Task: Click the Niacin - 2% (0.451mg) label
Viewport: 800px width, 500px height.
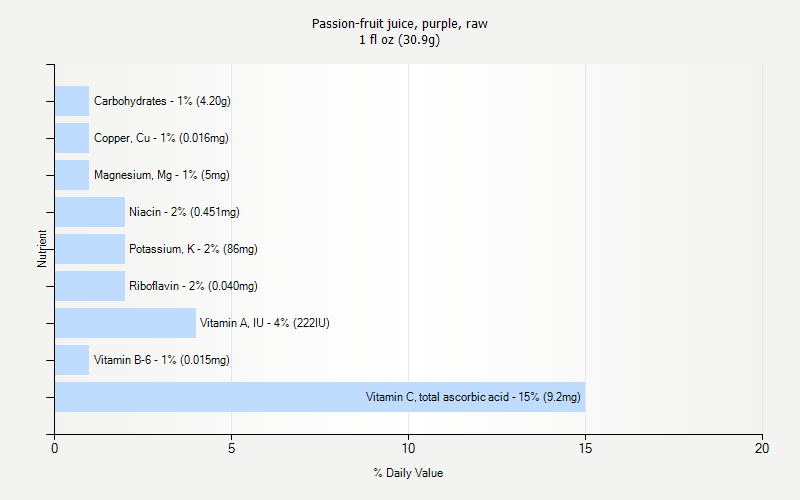Action: coord(184,212)
